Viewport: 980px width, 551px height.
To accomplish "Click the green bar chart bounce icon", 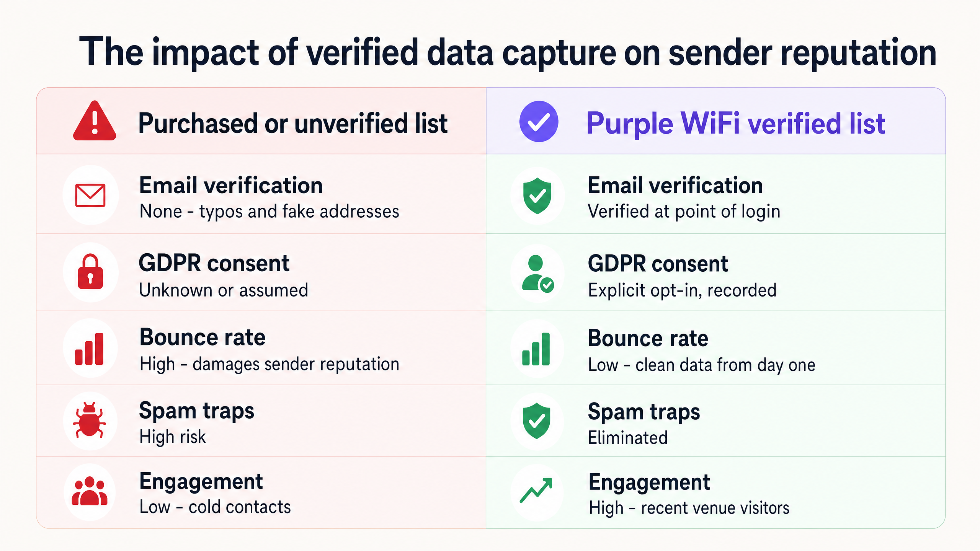I will tap(536, 349).
